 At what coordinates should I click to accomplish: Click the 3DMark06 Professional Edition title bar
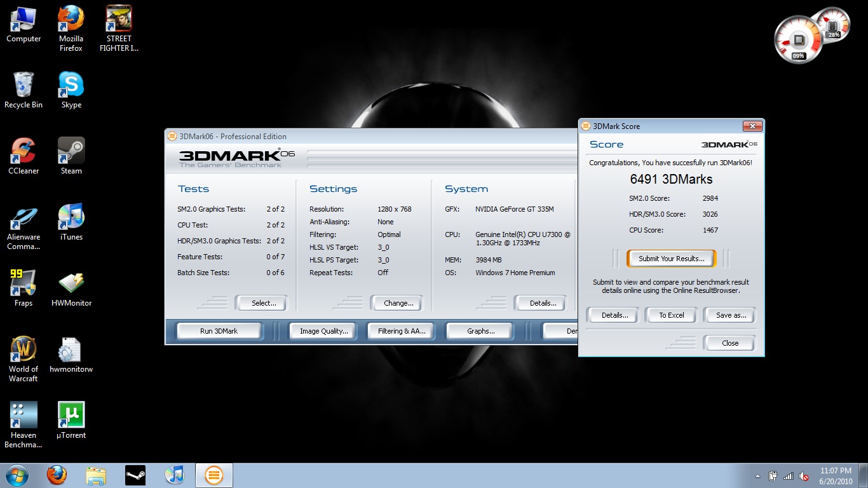371,136
